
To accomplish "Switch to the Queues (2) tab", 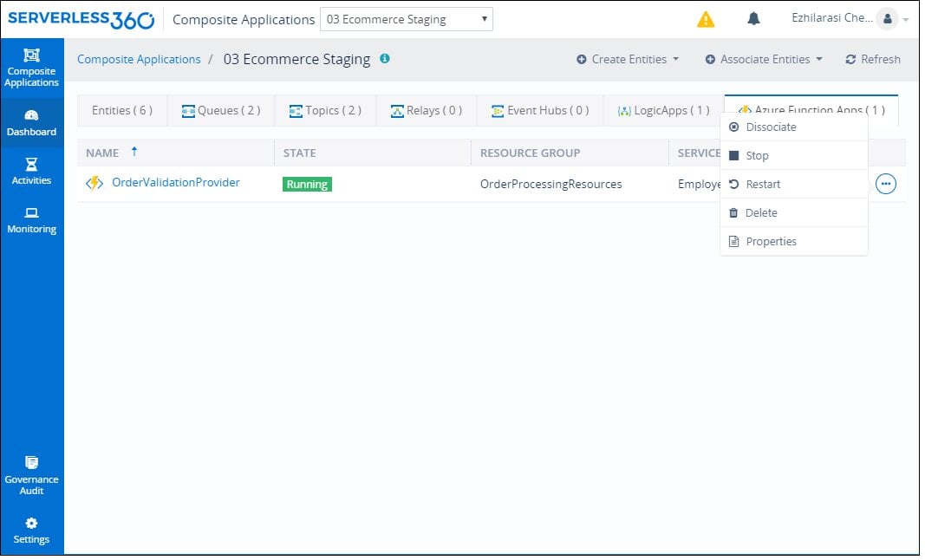I will (x=221, y=110).
